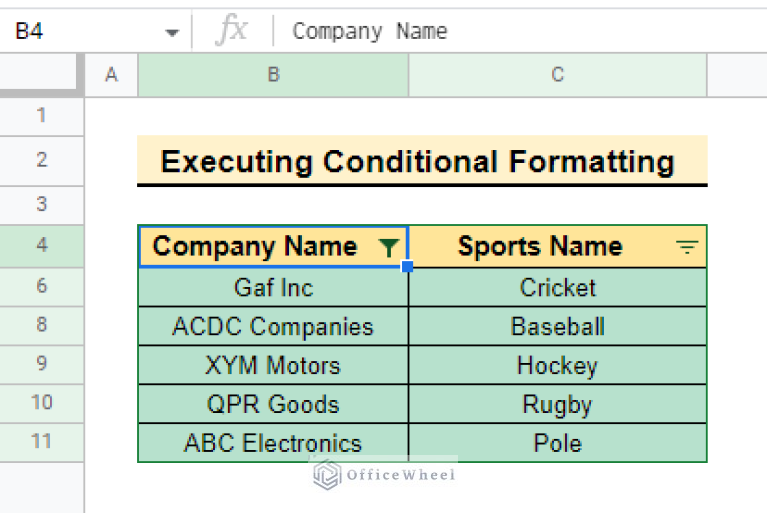767x513 pixels.
Task: Select row 11 header
Action: point(42,442)
